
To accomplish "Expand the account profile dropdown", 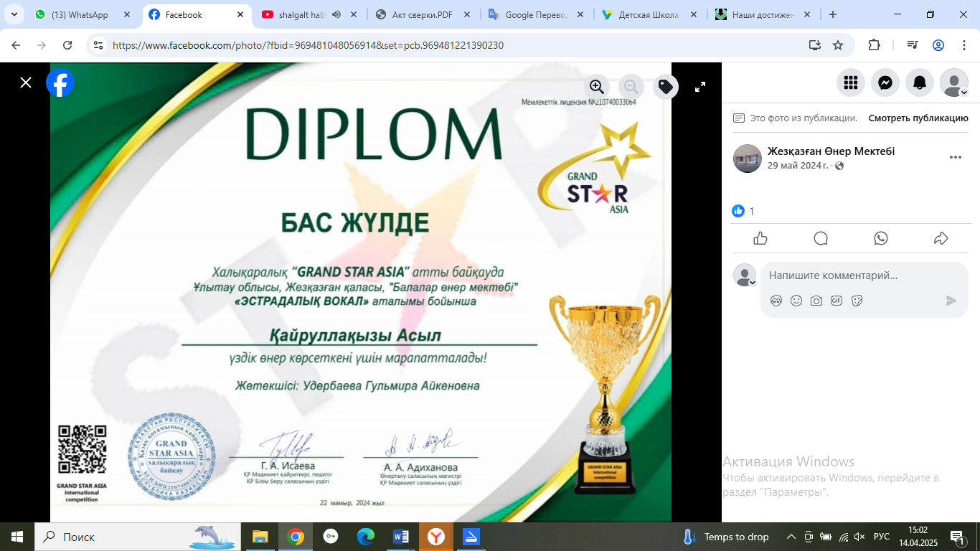I will 954,83.
